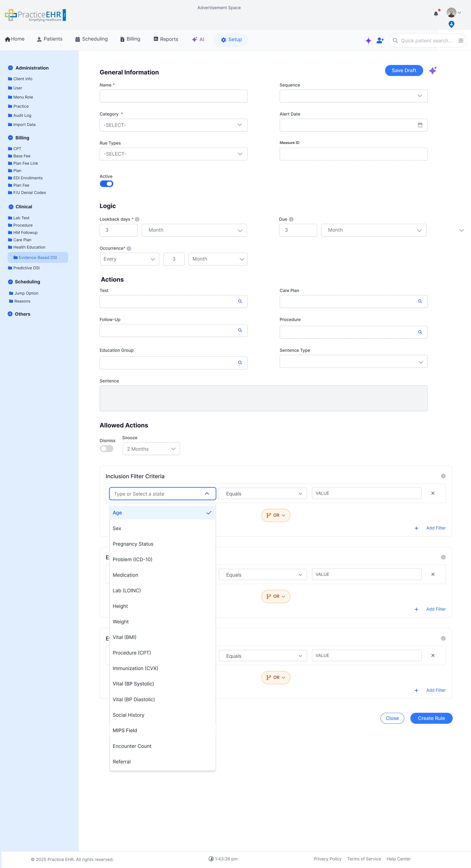Switch to the Patients section

[x=50, y=39]
